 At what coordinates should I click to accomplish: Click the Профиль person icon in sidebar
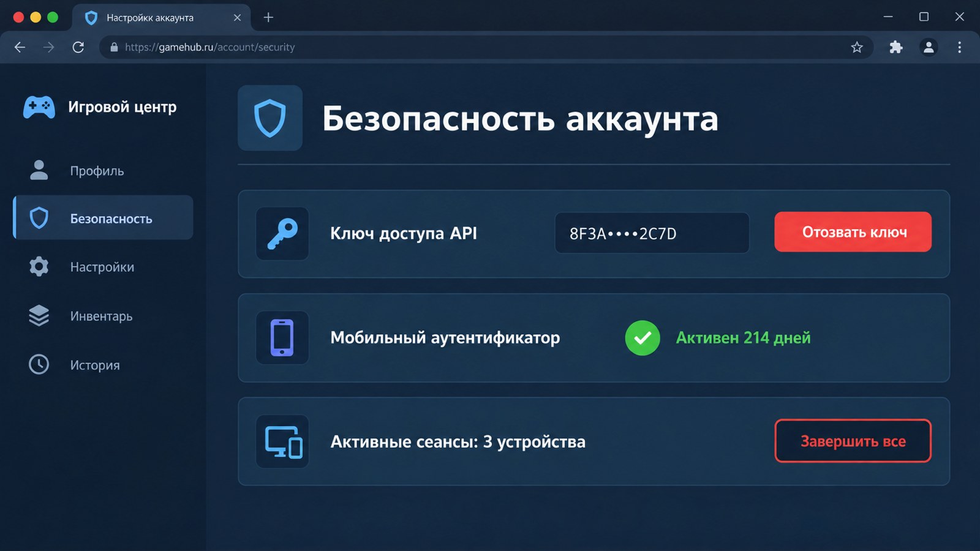[x=39, y=170]
